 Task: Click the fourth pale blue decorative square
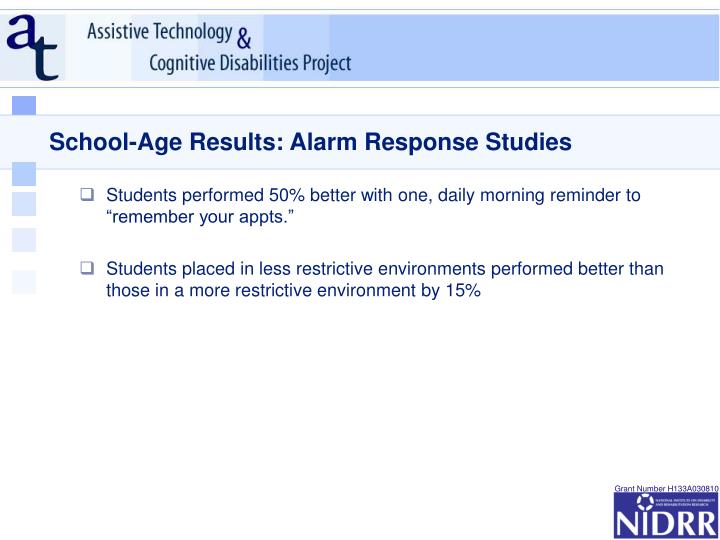coord(24,240)
